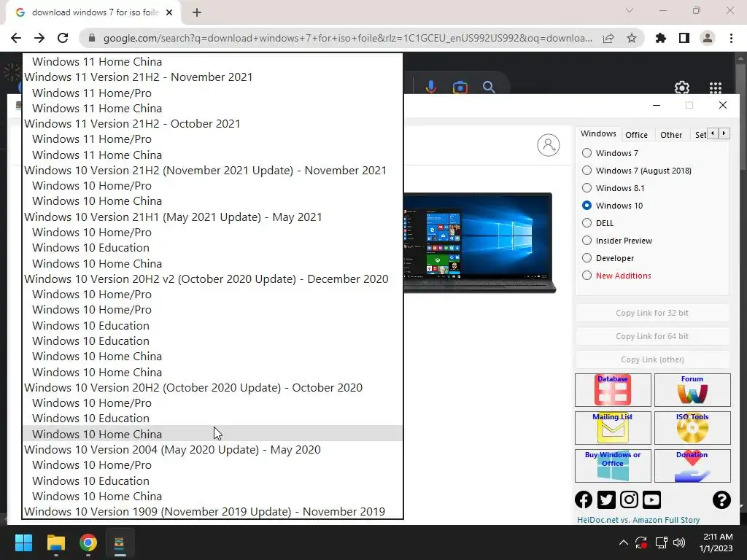Open the Database icon in HeiDoc tool

[613, 390]
